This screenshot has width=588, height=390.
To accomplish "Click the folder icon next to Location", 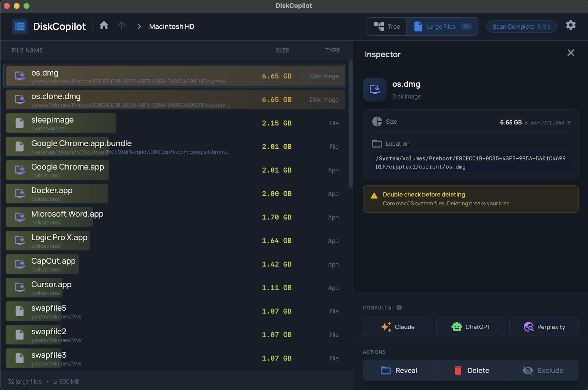I will pyautogui.click(x=376, y=144).
